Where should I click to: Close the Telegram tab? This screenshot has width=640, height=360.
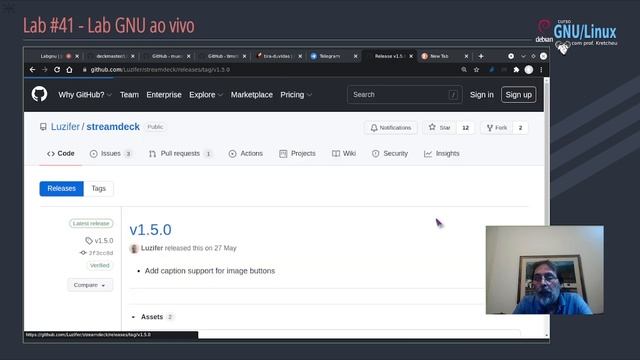356,56
